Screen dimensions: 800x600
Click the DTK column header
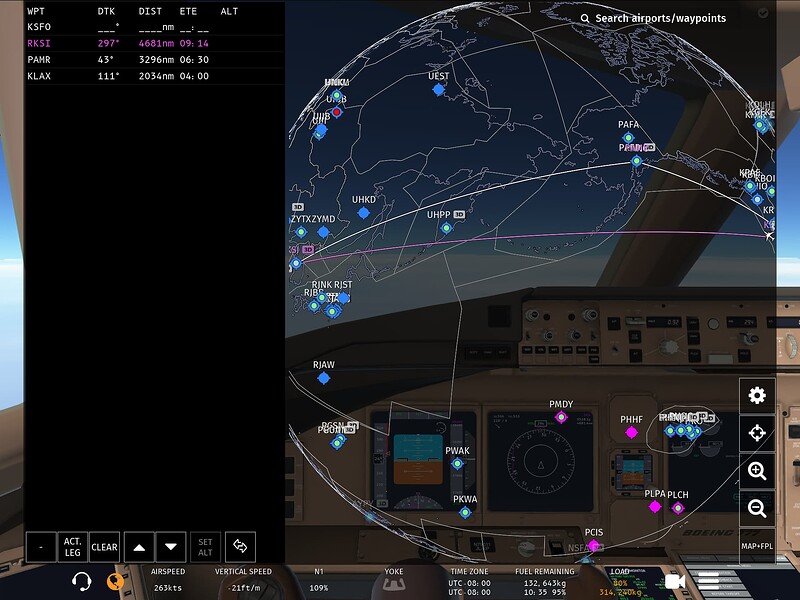coord(106,11)
